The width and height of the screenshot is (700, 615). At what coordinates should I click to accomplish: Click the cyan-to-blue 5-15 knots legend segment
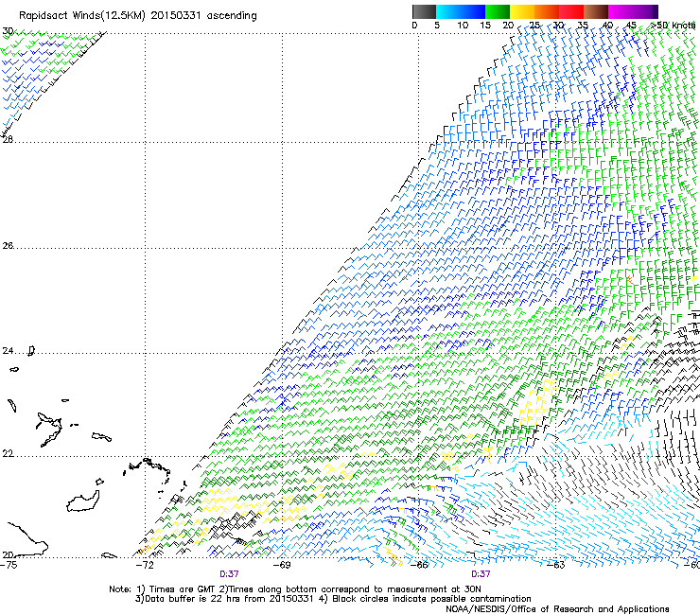461,11
